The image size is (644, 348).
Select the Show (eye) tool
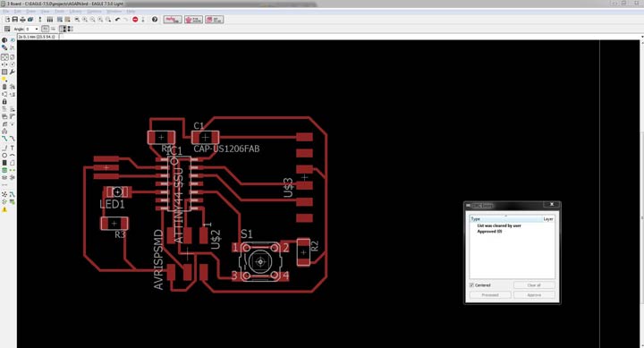13,40
